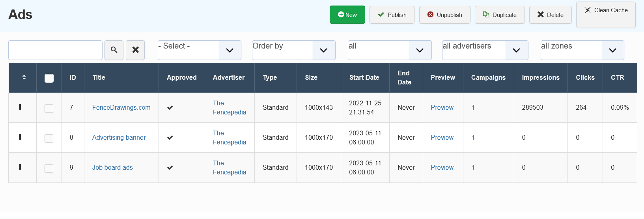Click the approved checkmark for Job board ads

click(170, 168)
